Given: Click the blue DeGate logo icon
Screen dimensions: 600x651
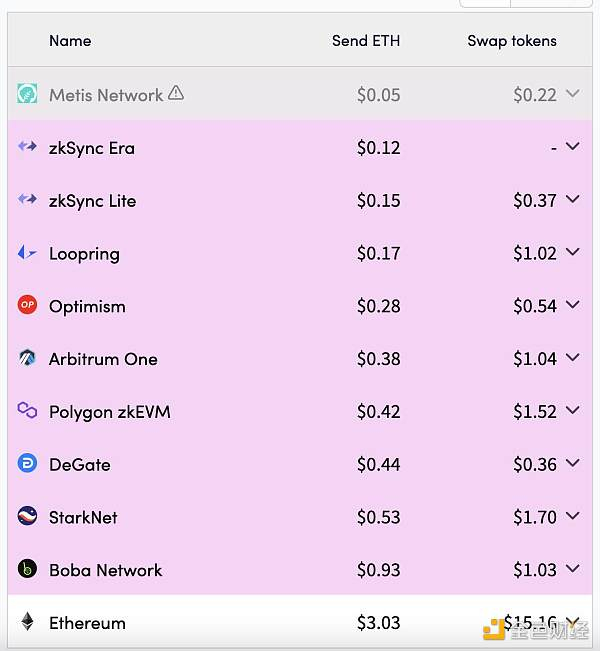Looking at the screenshot, I should pyautogui.click(x=27, y=464).
